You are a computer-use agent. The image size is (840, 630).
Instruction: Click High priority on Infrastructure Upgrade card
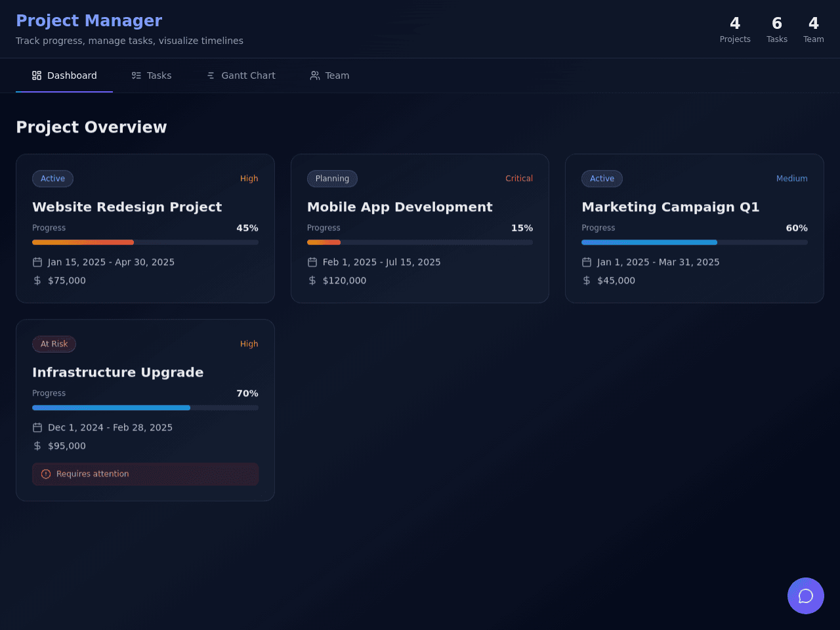(x=249, y=344)
